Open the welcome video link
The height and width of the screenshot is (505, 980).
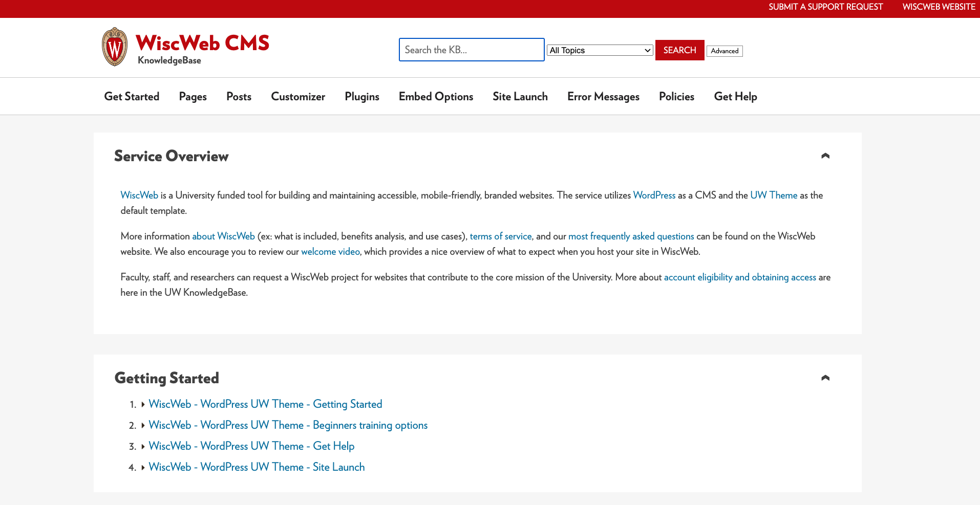pyautogui.click(x=330, y=251)
